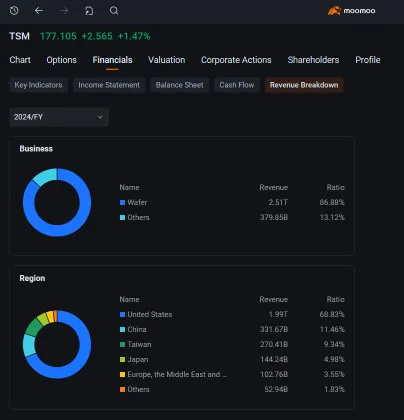Click the 1.99T revenue value
The width and height of the screenshot is (404, 420).
pyautogui.click(x=278, y=314)
